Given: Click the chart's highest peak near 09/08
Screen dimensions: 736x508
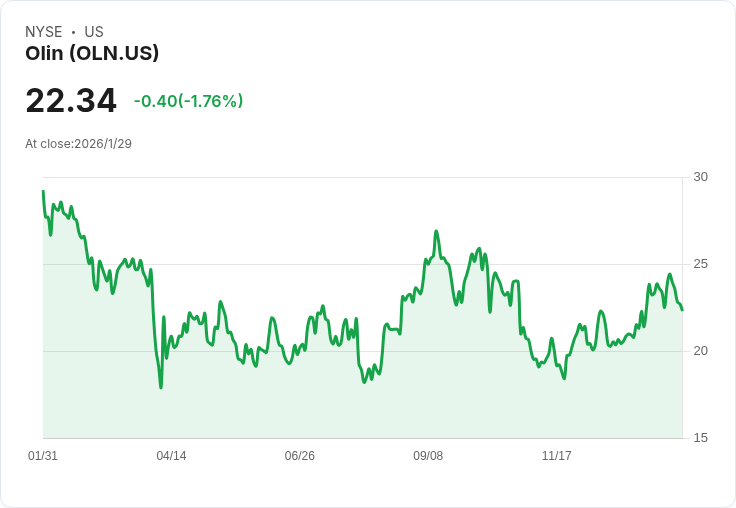Looking at the screenshot, I should point(437,231).
